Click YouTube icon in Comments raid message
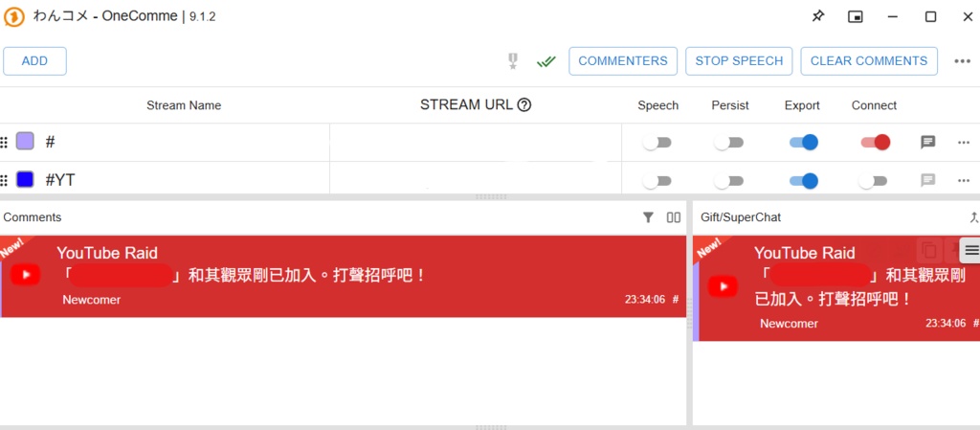The image size is (980, 430). (x=26, y=274)
